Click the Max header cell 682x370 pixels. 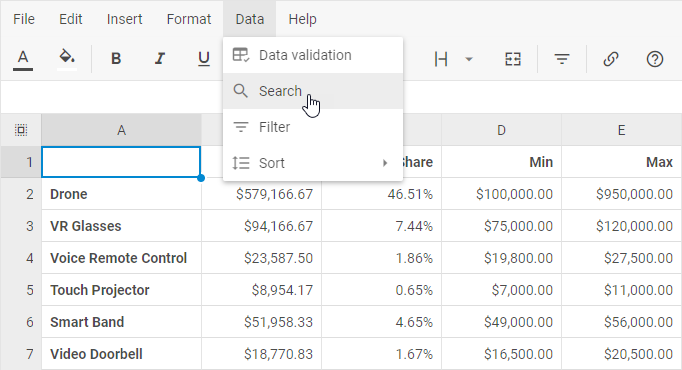622,162
